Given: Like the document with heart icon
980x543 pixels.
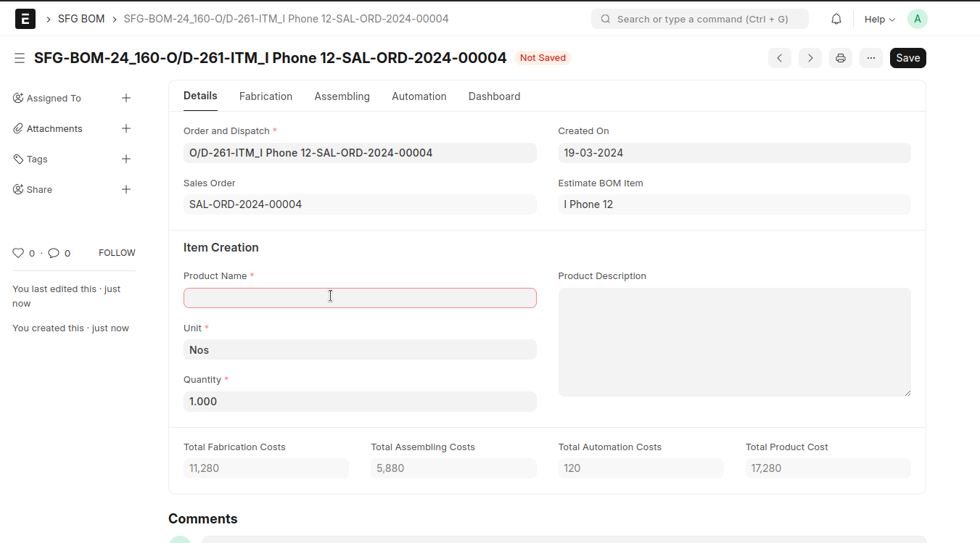Looking at the screenshot, I should pos(19,253).
